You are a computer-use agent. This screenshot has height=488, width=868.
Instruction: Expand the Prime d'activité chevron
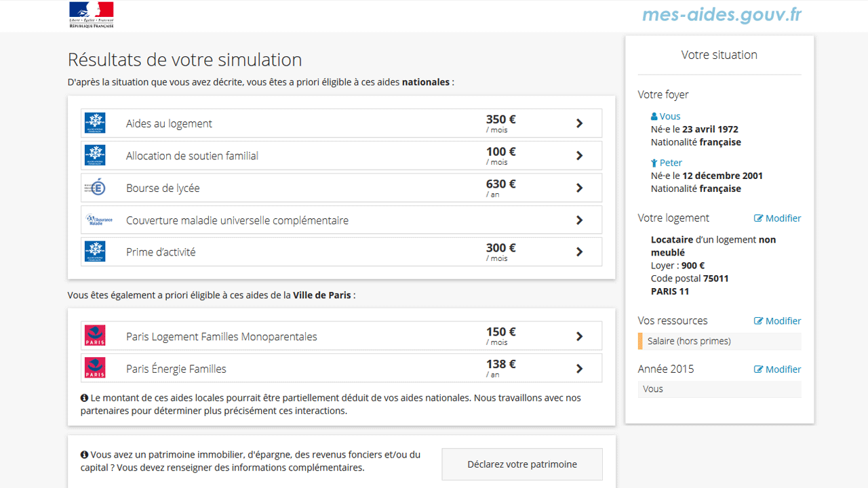580,252
